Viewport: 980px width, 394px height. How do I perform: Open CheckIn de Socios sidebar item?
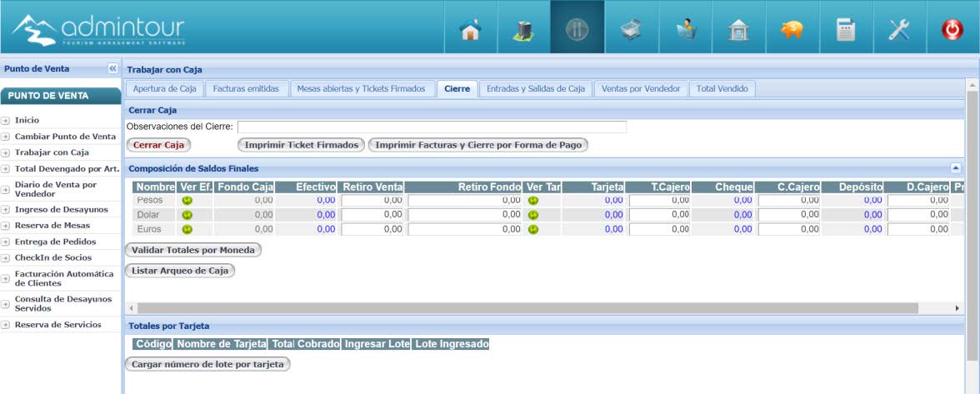[53, 258]
